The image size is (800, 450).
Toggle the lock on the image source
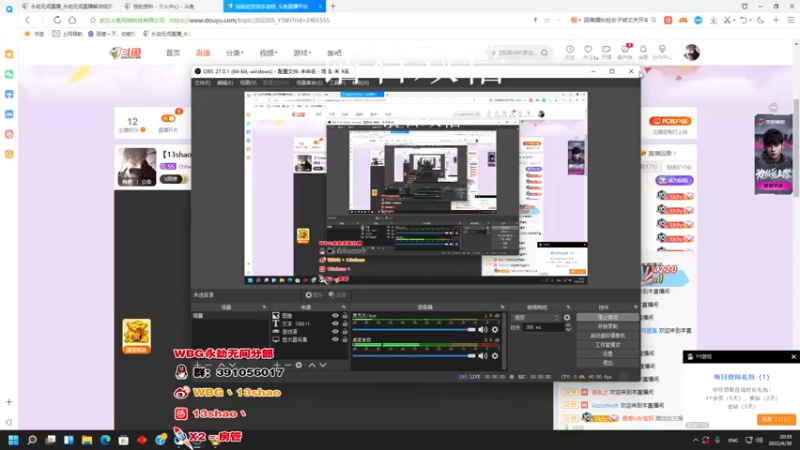345,316
